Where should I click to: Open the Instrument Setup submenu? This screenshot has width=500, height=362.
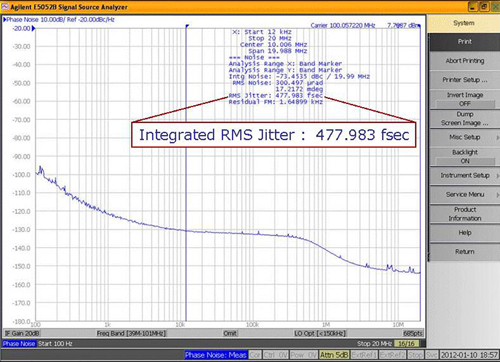(465, 175)
